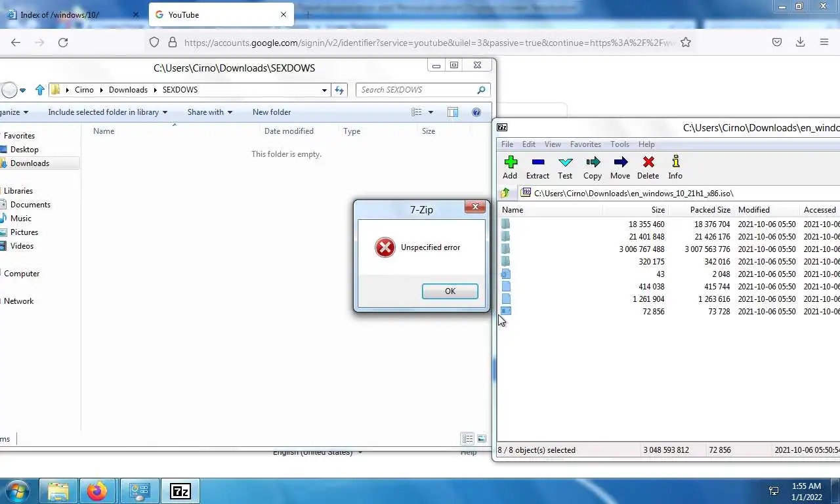Select the row with size 414 038
Image resolution: width=840 pixels, height=504 pixels.
pos(669,287)
